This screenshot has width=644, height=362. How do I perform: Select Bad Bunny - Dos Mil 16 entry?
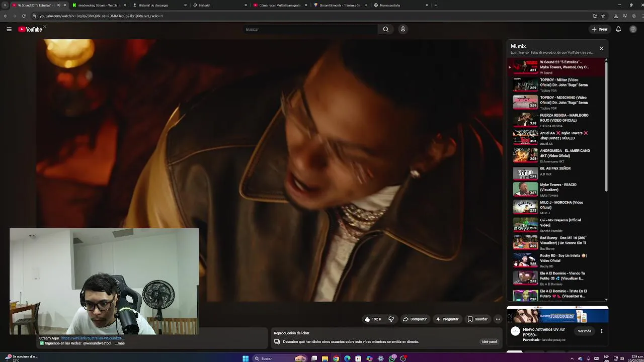coord(556,242)
